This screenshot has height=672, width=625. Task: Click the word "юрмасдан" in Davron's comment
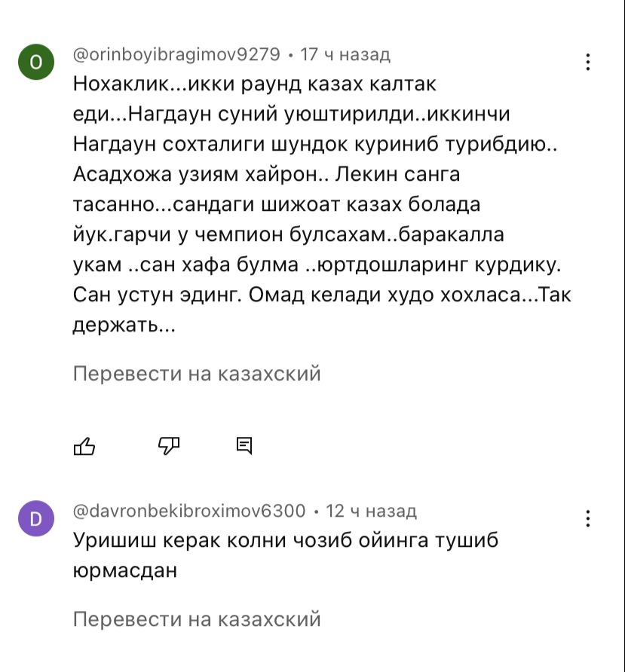pos(124,570)
